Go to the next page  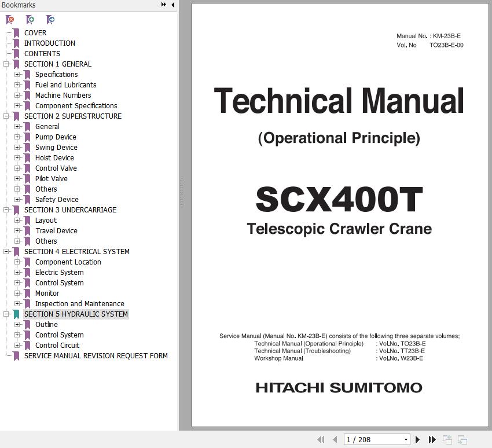418,439
